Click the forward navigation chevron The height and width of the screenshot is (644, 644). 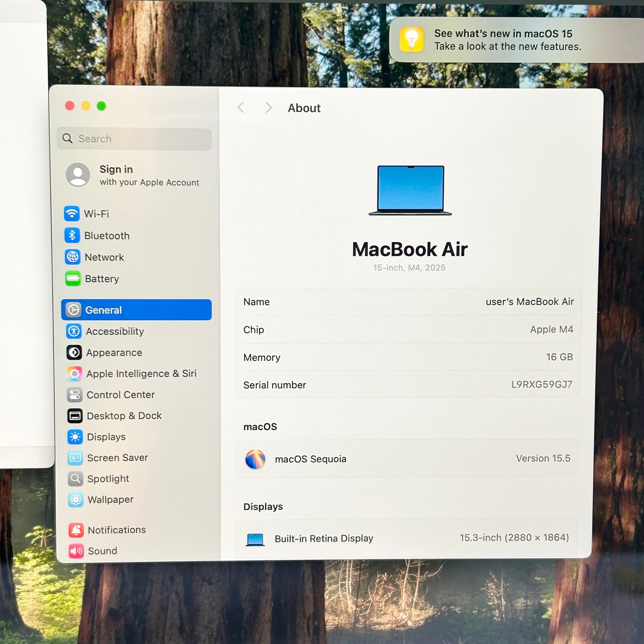coord(268,107)
